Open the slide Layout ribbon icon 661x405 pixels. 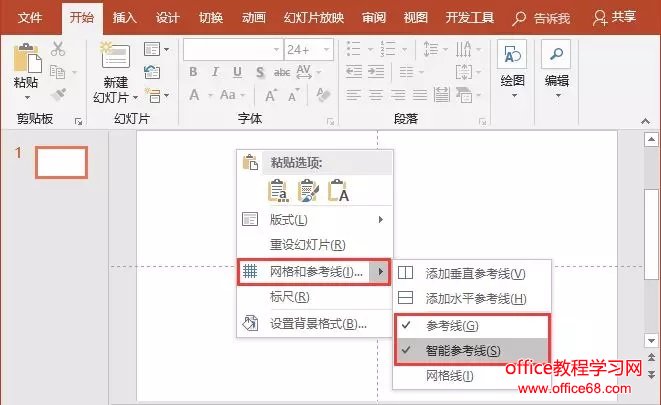coord(152,49)
